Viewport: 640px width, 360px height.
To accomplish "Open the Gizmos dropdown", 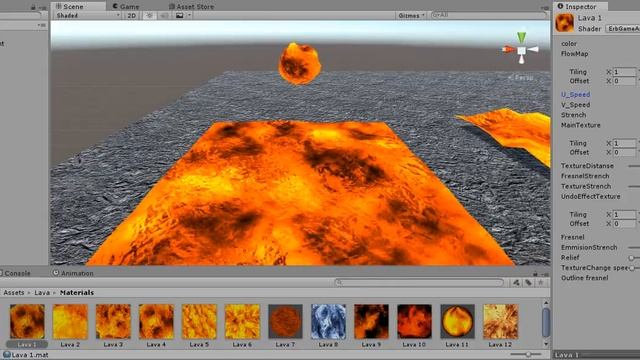I will point(411,16).
